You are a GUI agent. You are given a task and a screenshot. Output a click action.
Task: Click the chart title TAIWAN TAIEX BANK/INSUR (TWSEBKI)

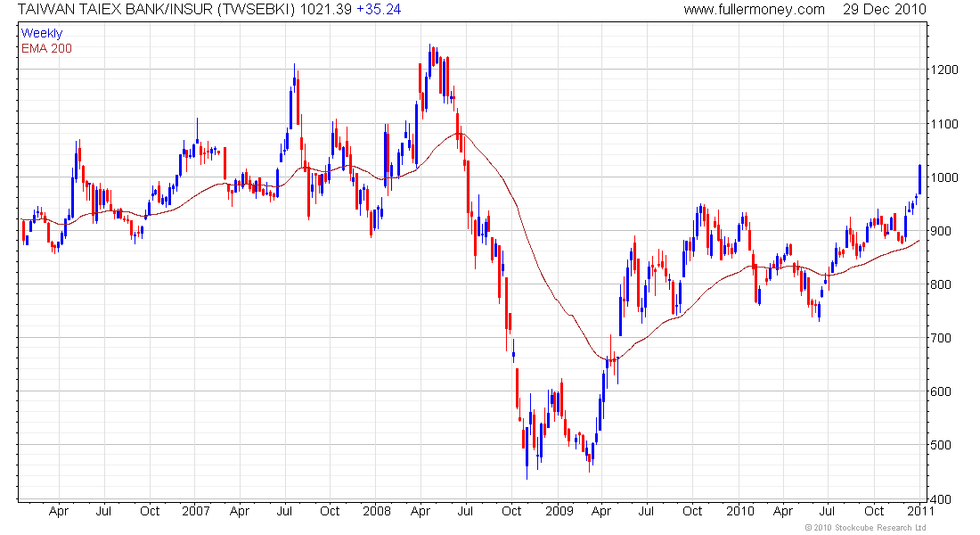click(156, 10)
